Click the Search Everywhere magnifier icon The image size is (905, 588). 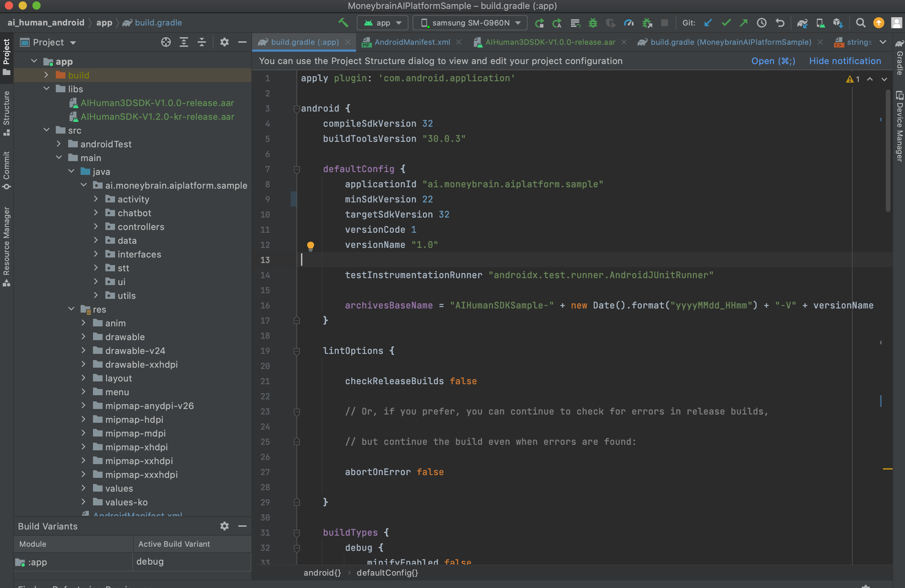pyautogui.click(x=861, y=23)
